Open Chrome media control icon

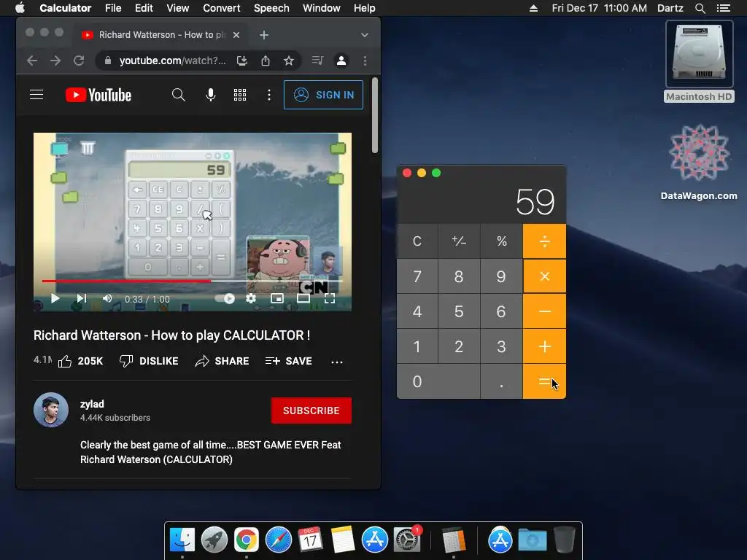(x=317, y=61)
